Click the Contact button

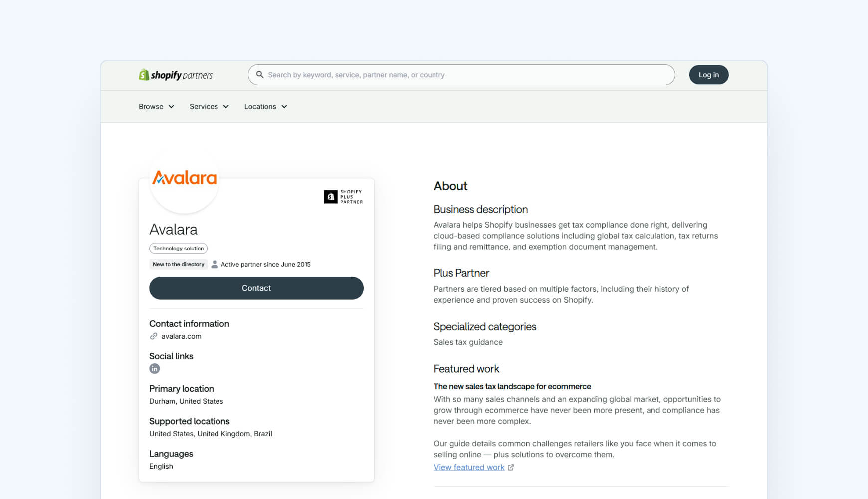coord(256,288)
